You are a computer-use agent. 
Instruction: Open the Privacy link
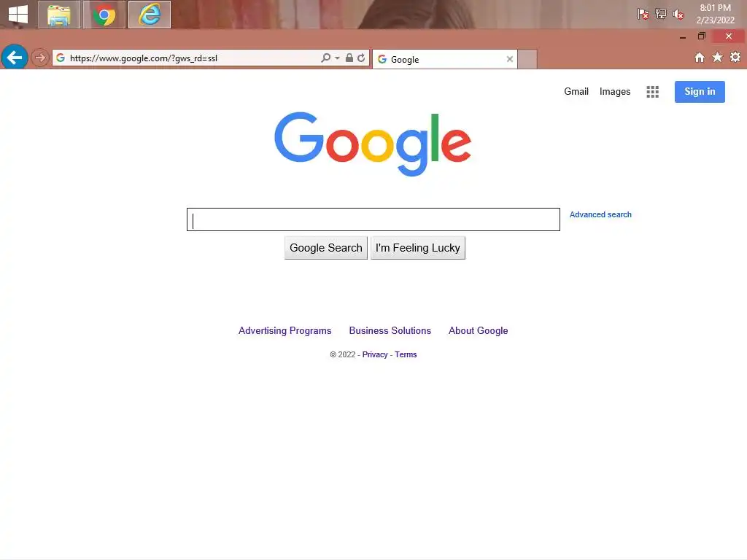[375, 355]
